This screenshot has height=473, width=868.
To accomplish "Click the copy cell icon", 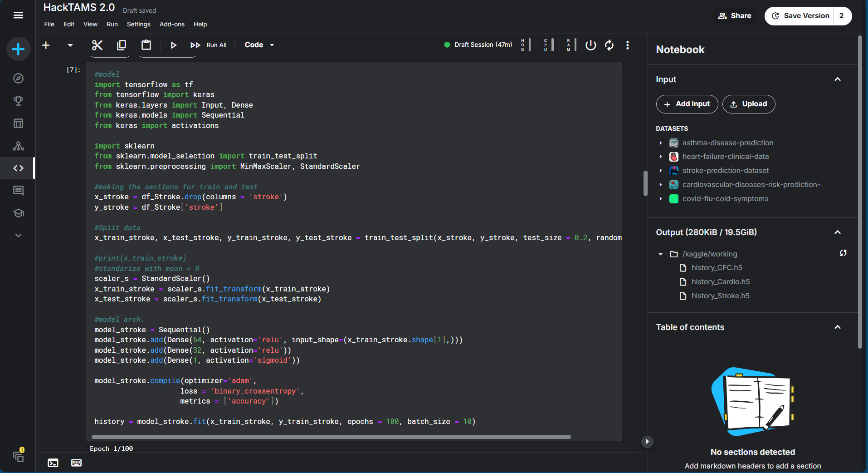I will click(122, 45).
